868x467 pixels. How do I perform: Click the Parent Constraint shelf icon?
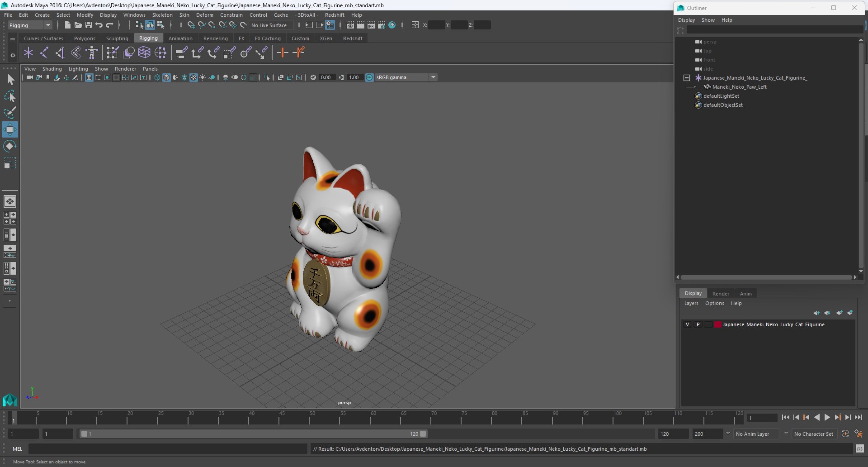click(x=181, y=52)
